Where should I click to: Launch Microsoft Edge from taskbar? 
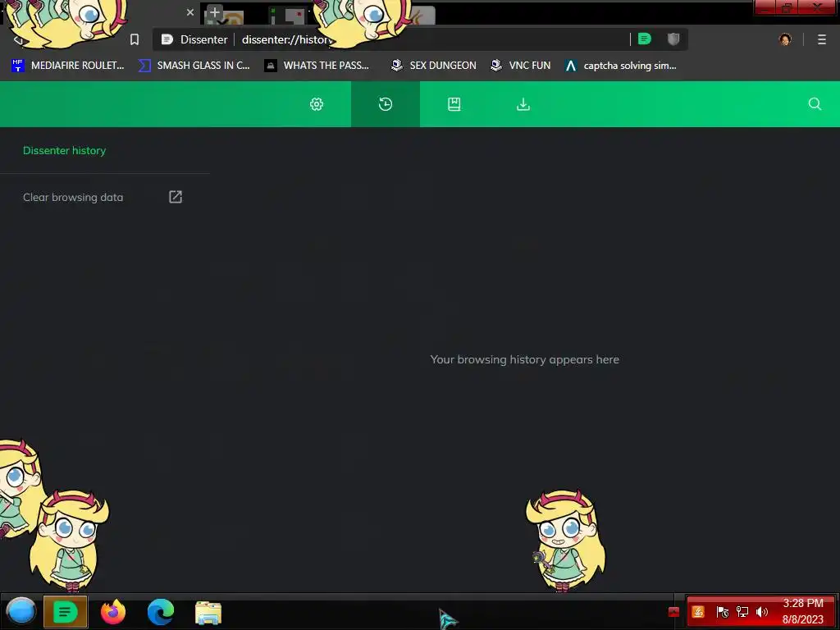tap(161, 612)
